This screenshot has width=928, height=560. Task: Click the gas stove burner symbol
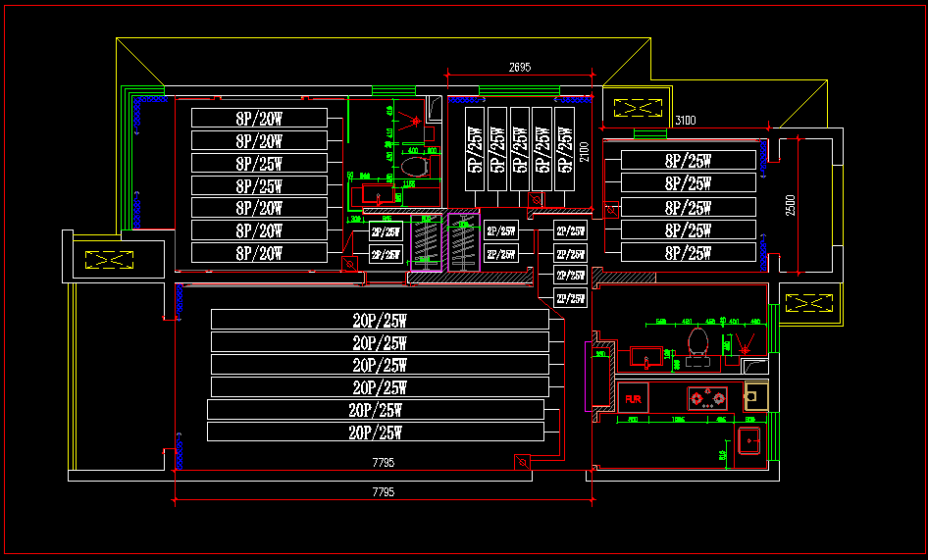pos(707,398)
